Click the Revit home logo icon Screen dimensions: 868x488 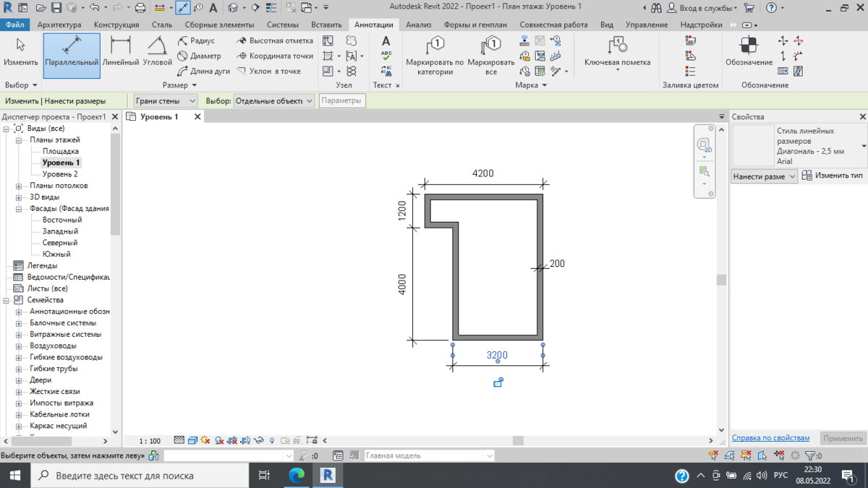click(x=7, y=8)
